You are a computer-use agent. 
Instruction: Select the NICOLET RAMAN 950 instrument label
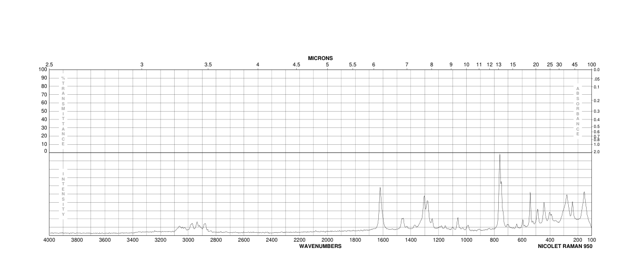pyautogui.click(x=565, y=246)
